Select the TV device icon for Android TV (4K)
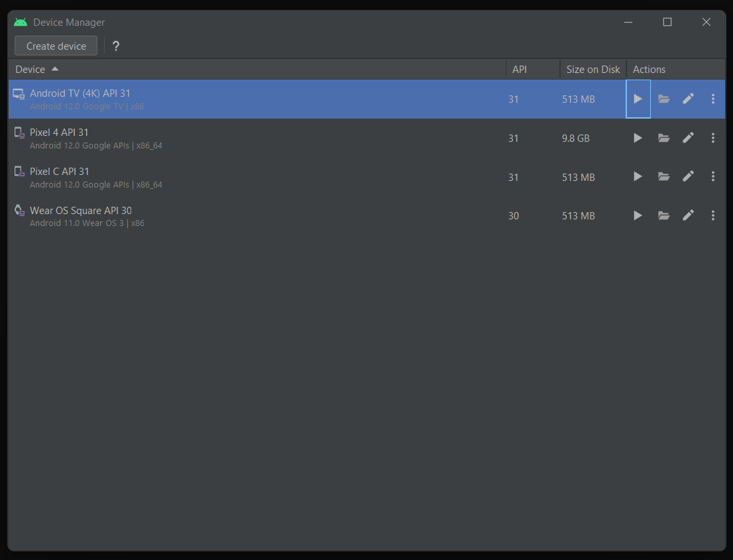The width and height of the screenshot is (733, 560). click(19, 94)
